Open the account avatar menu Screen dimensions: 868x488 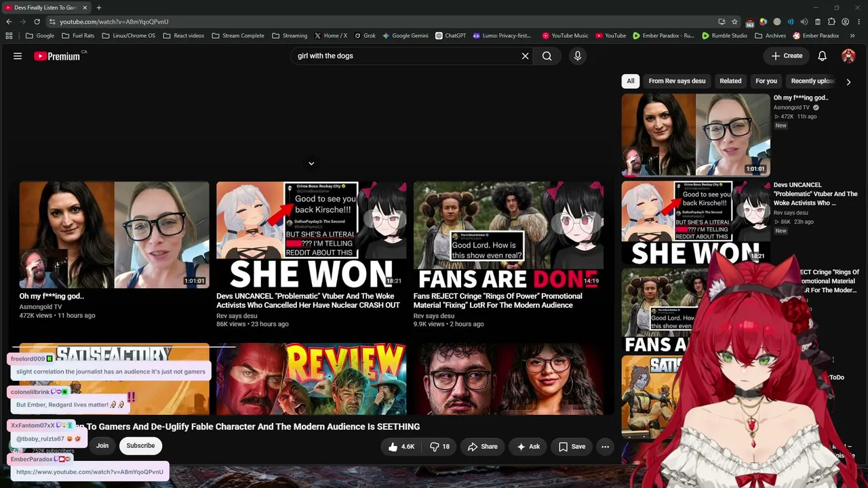(x=848, y=56)
